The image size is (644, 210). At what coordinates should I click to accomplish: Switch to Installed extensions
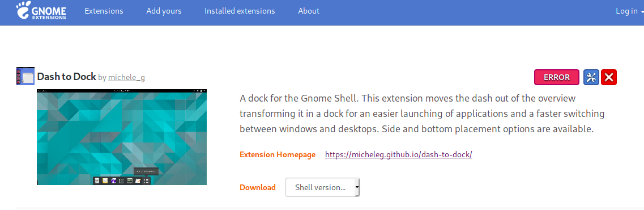pyautogui.click(x=240, y=11)
